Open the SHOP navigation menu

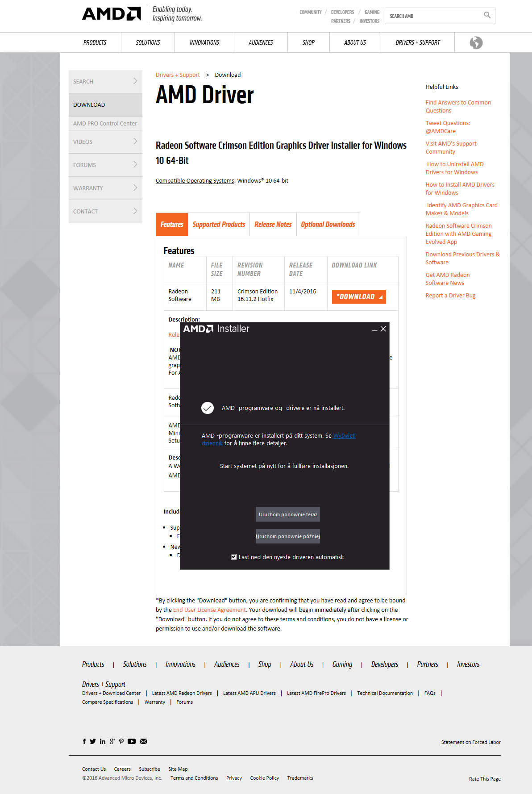[308, 42]
